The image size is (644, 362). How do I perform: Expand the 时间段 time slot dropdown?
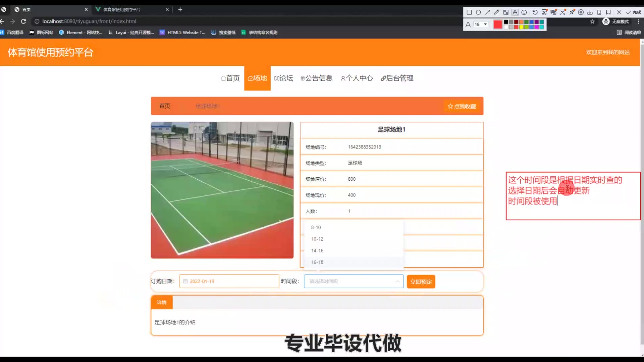pyautogui.click(x=354, y=281)
